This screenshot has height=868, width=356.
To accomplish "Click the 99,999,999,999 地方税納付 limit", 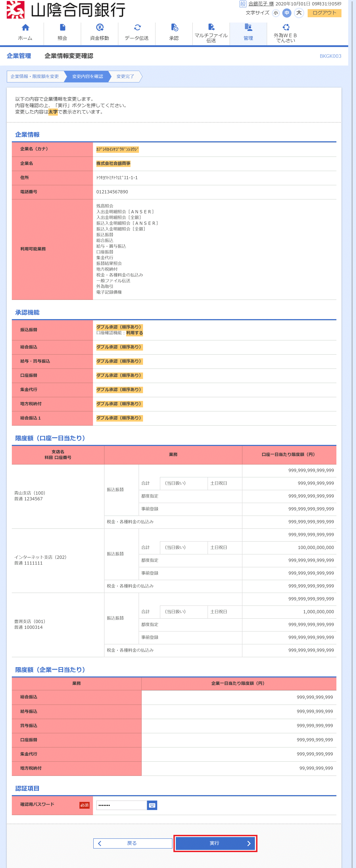I will point(316,768).
